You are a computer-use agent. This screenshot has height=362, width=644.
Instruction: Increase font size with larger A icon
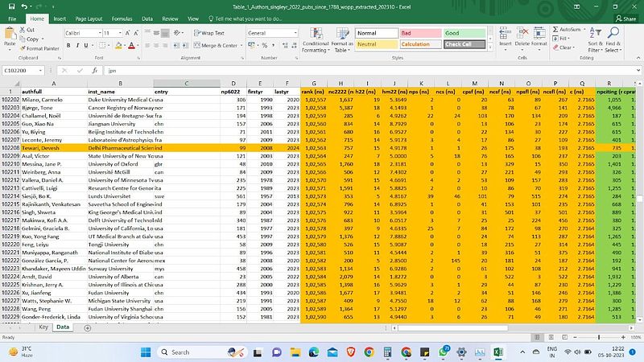127,33
